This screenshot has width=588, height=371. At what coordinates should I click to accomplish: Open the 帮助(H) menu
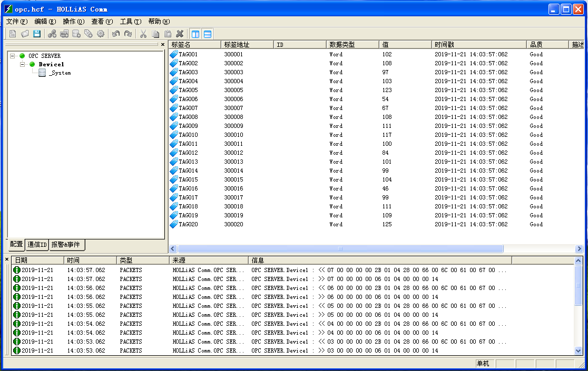coord(159,22)
